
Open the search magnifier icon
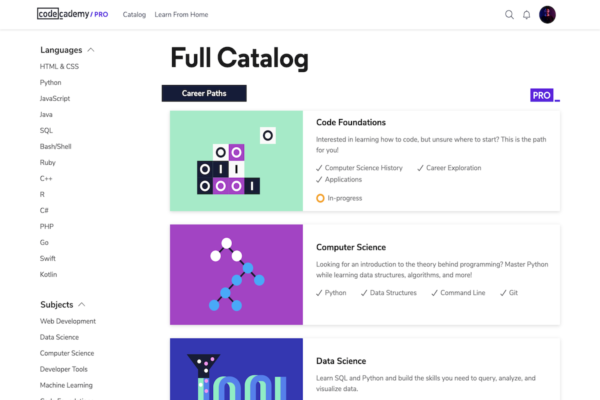[x=509, y=15]
